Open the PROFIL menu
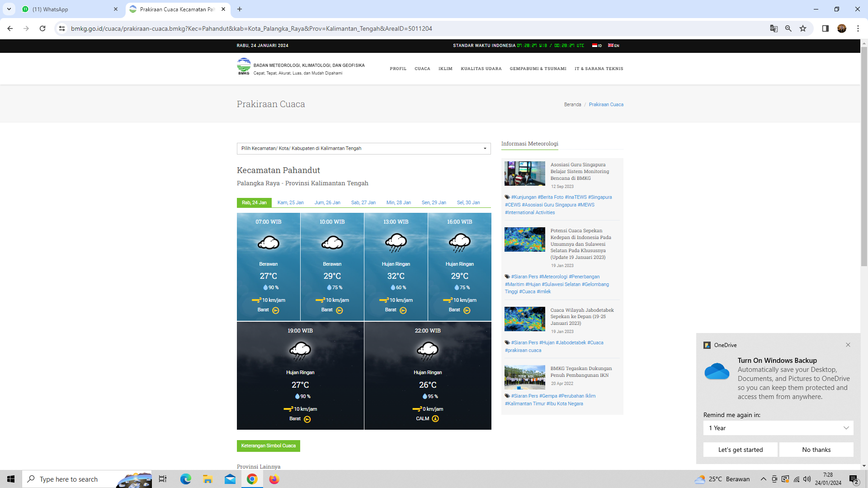The height and width of the screenshot is (488, 868). click(x=398, y=69)
